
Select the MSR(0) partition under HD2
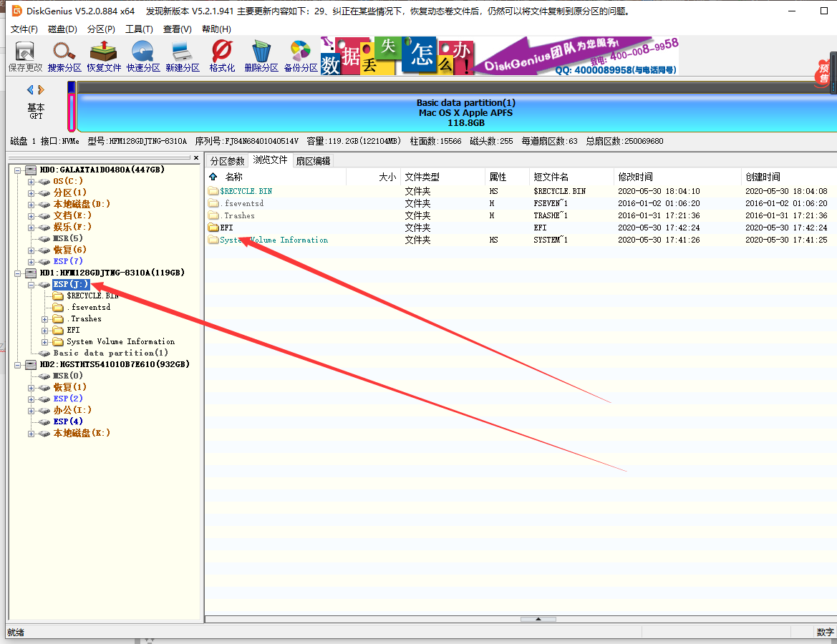pos(68,376)
